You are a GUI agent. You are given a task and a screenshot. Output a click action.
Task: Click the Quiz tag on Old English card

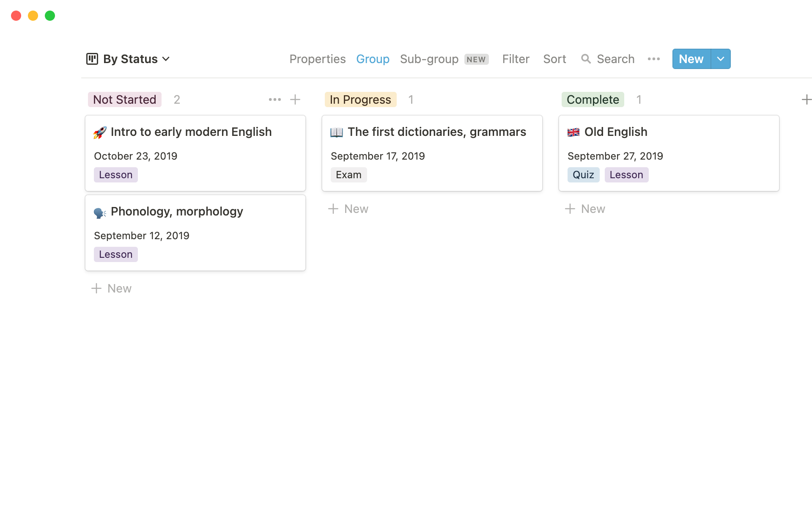[x=583, y=175]
